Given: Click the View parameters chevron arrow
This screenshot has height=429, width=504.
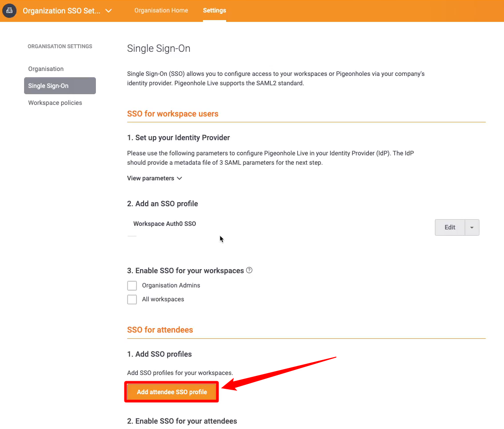Looking at the screenshot, I should pyautogui.click(x=179, y=178).
